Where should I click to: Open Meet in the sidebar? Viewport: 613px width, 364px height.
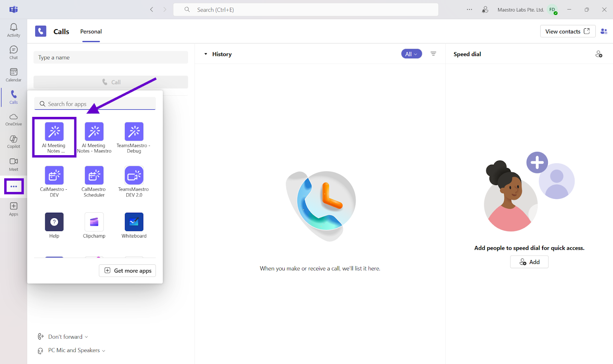(x=13, y=164)
